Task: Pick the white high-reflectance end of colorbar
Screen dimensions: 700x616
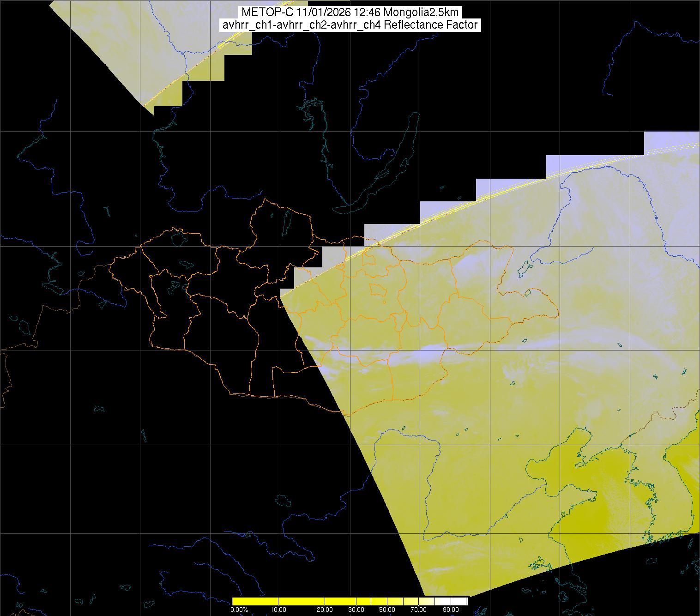Action: pyautogui.click(x=459, y=601)
